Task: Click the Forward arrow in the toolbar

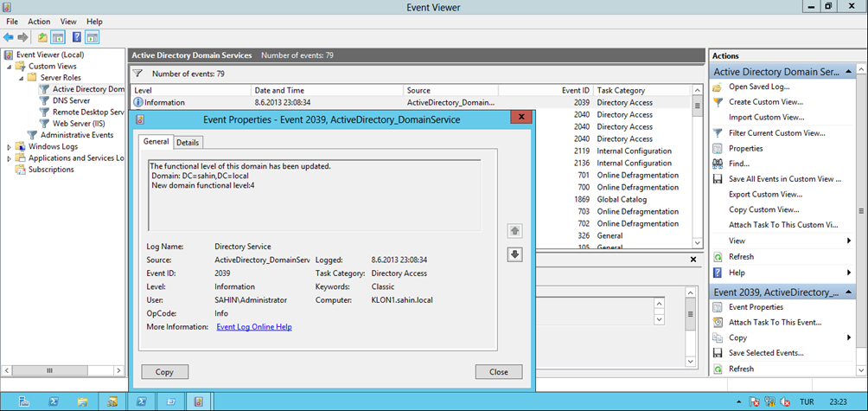Action: pos(22,38)
